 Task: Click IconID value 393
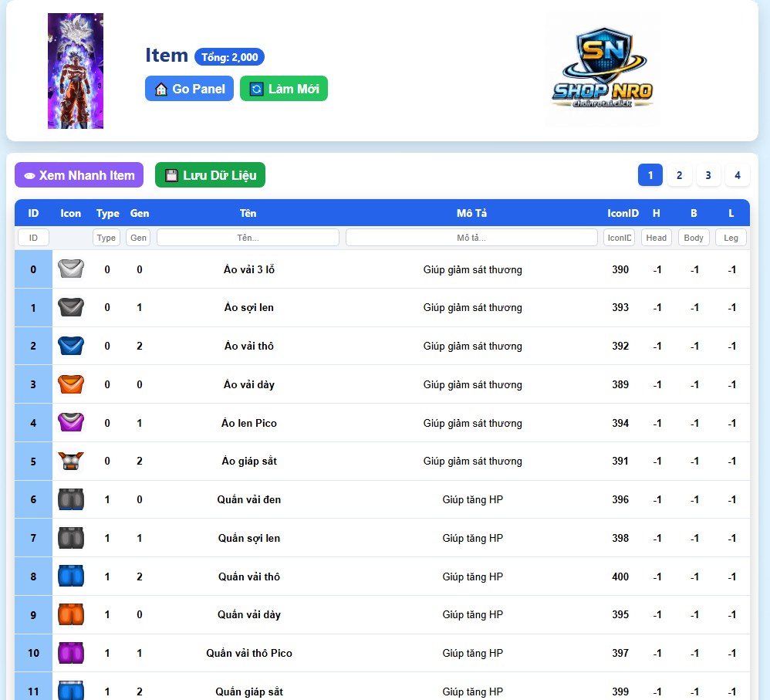click(x=620, y=307)
